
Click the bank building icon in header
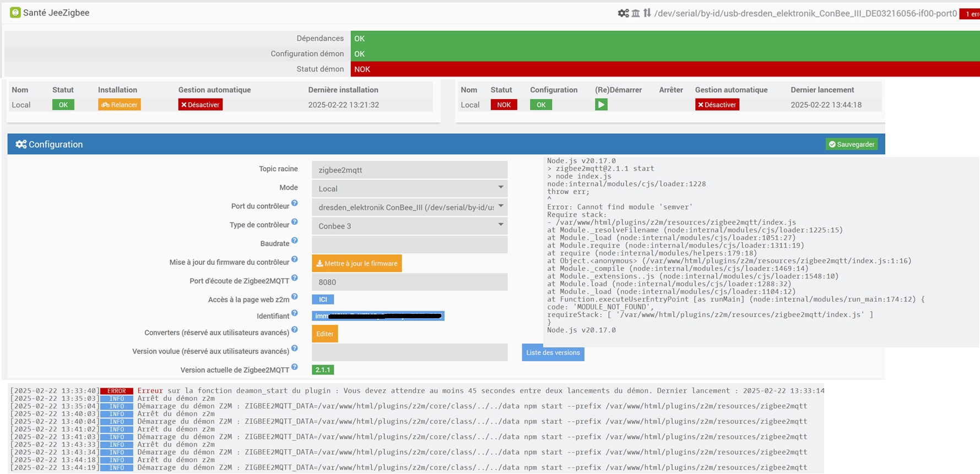tap(636, 13)
